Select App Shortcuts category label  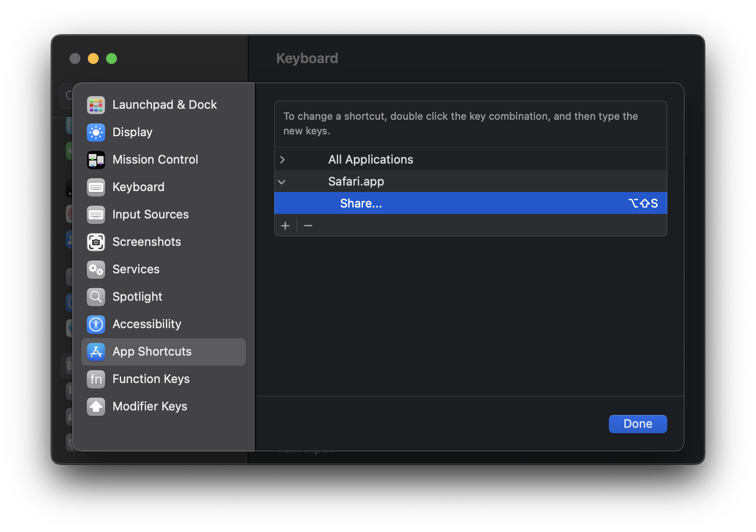click(x=152, y=351)
